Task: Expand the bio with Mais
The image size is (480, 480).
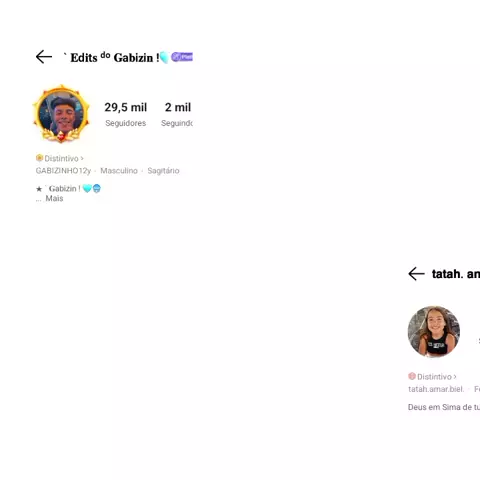Action: click(54, 198)
